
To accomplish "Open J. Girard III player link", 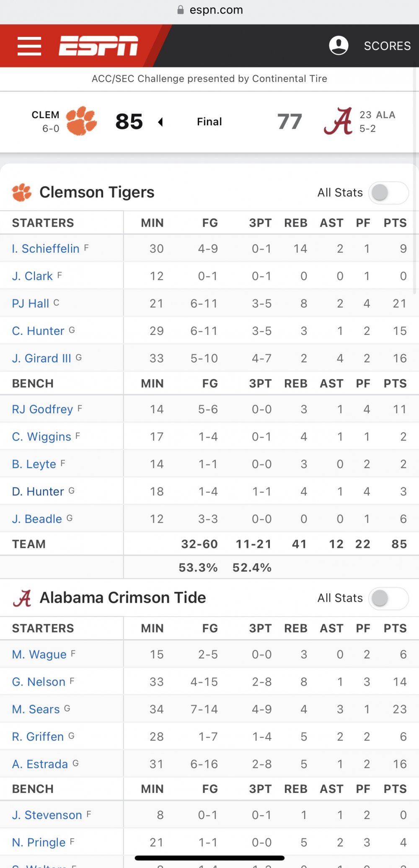I will coord(41,358).
